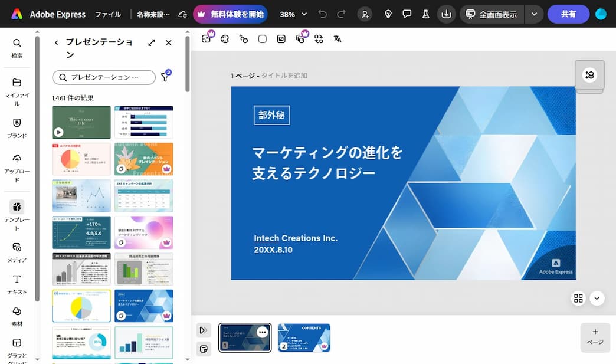Select the page 2 CONTENTS thumbnail
616x364 pixels.
click(x=304, y=337)
